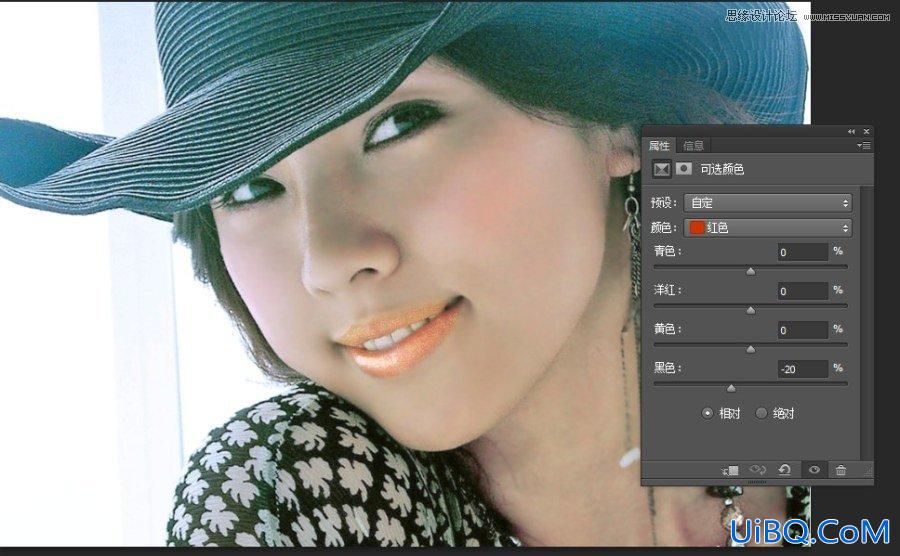Open the Properties panel flyout menu

pyautogui.click(x=863, y=146)
